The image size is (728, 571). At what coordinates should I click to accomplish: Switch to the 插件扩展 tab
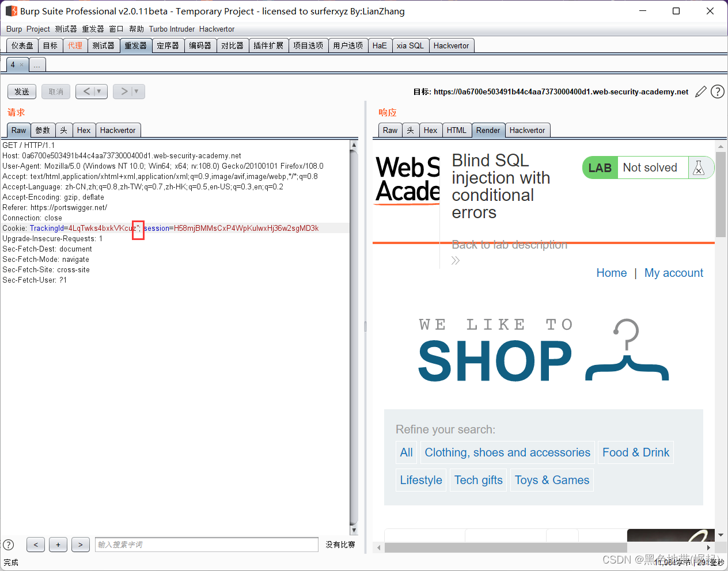[x=268, y=45]
